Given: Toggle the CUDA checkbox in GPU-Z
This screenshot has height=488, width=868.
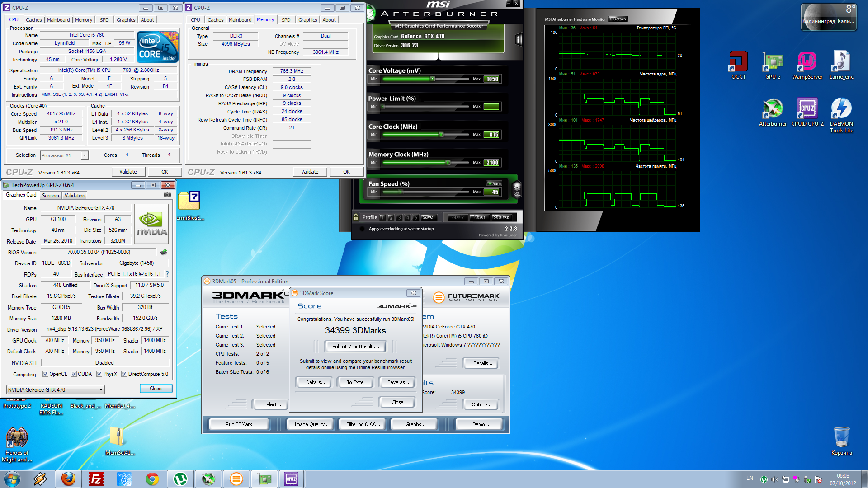Looking at the screenshot, I should (74, 374).
